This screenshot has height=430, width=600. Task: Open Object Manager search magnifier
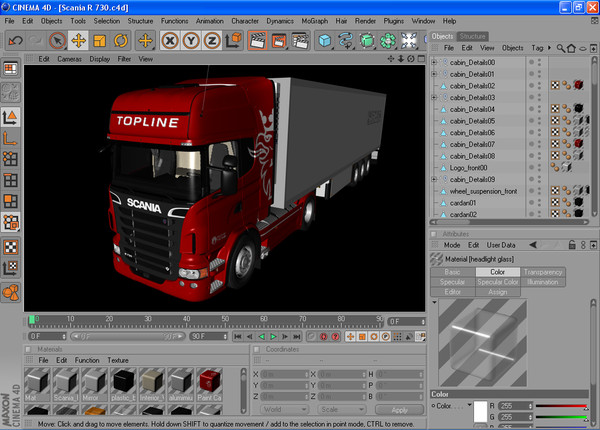click(561, 48)
